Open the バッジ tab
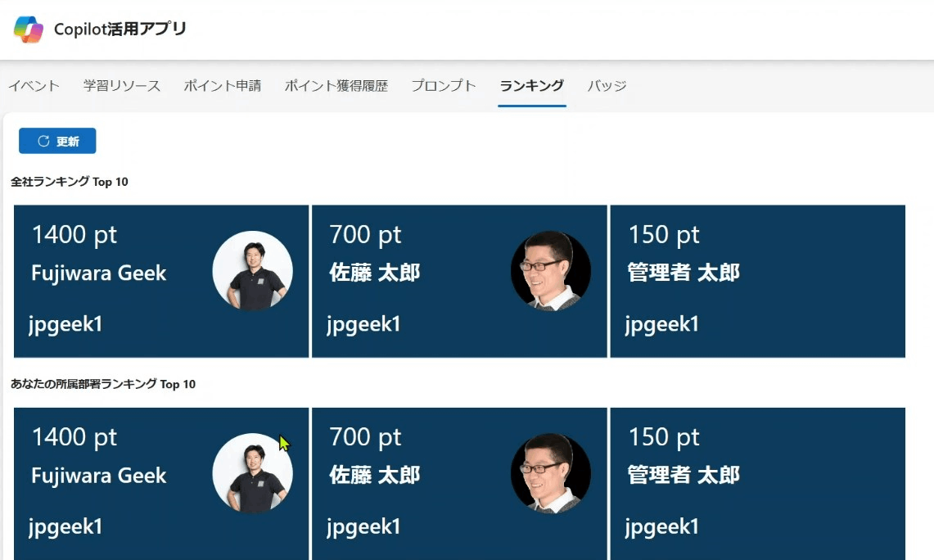The height and width of the screenshot is (560, 934). click(607, 86)
